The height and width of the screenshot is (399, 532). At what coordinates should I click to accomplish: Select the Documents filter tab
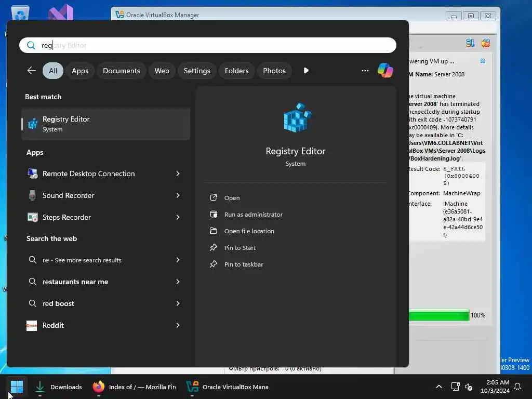(x=122, y=71)
